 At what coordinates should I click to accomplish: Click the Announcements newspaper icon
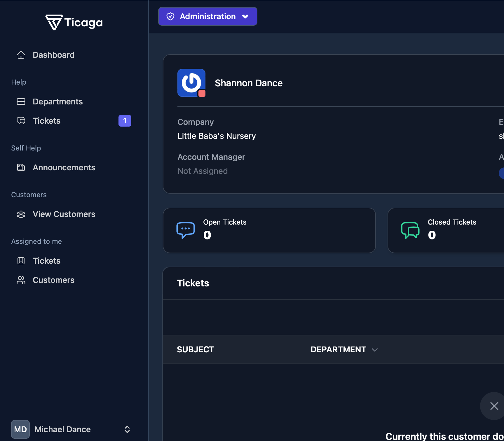(21, 167)
